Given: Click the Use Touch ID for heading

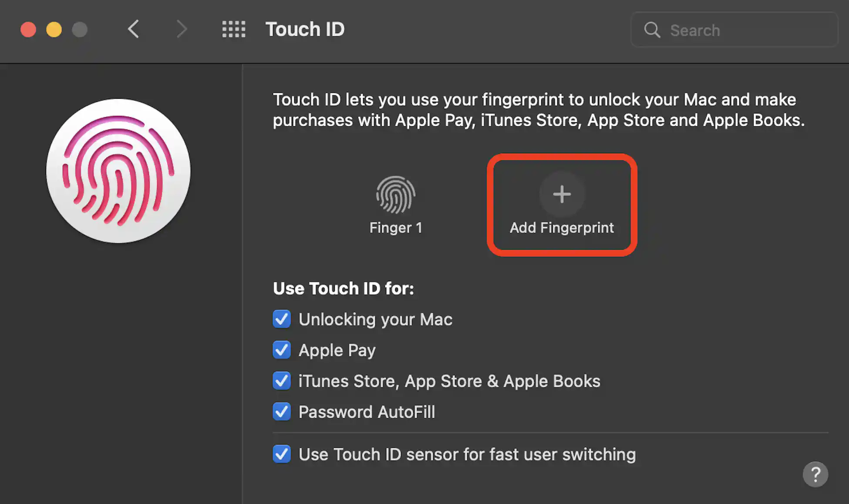Looking at the screenshot, I should click(344, 288).
